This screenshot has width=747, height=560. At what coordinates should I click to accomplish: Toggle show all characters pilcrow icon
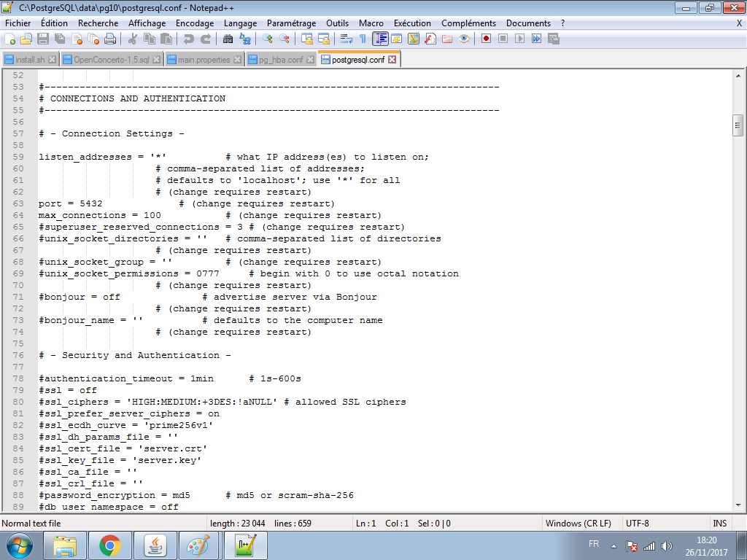click(x=363, y=39)
